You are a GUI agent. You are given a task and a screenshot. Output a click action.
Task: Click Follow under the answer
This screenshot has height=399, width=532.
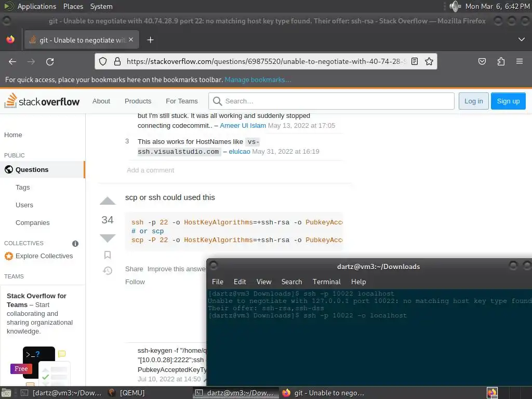click(x=135, y=282)
